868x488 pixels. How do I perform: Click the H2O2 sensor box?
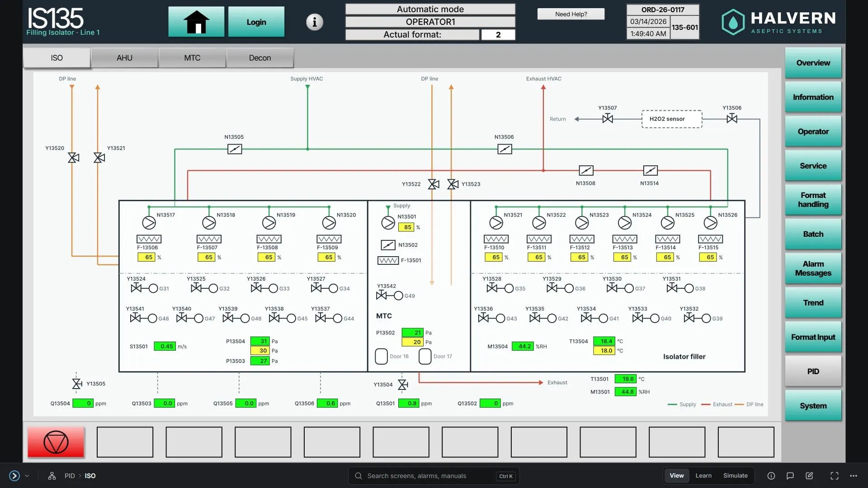672,119
